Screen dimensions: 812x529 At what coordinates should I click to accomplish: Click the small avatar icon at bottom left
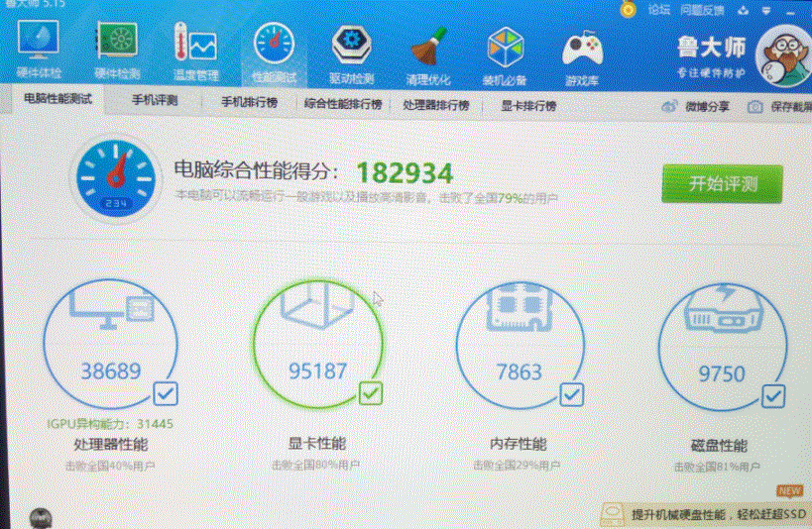[41, 519]
